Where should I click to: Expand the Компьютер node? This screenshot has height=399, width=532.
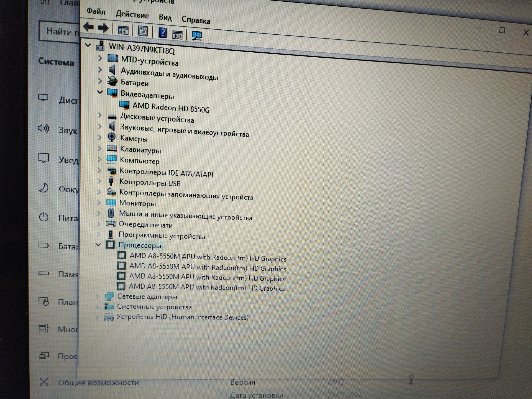pyautogui.click(x=99, y=159)
